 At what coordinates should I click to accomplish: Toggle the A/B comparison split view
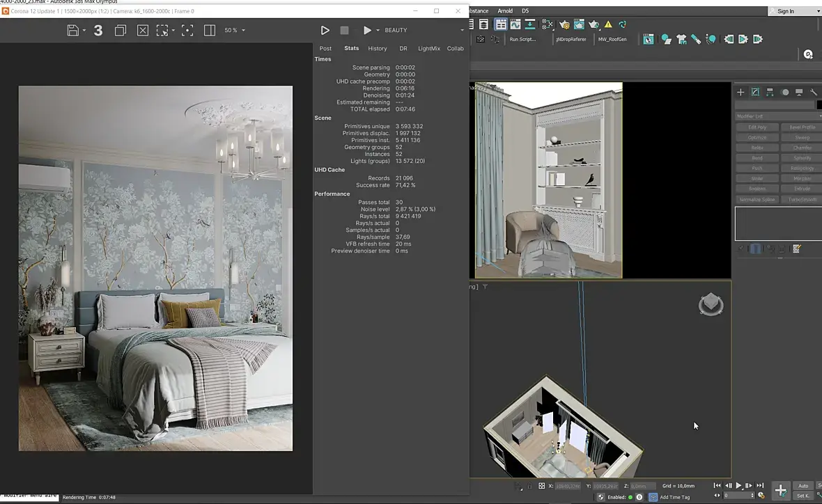(209, 31)
